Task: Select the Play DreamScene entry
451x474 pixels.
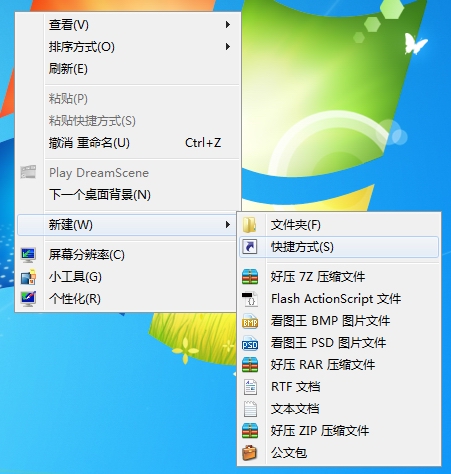Action: [129, 173]
